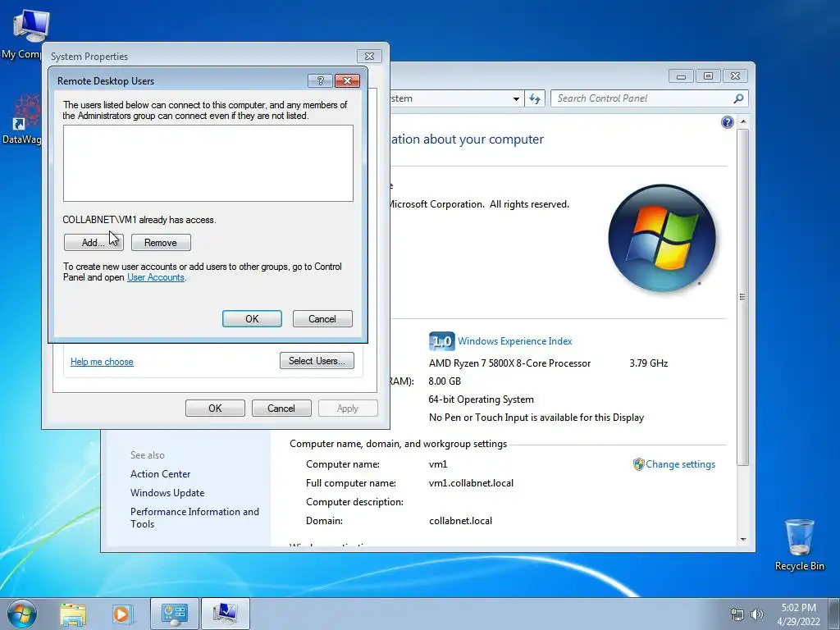Click the Select Users... button
840x630 pixels.
tap(317, 361)
